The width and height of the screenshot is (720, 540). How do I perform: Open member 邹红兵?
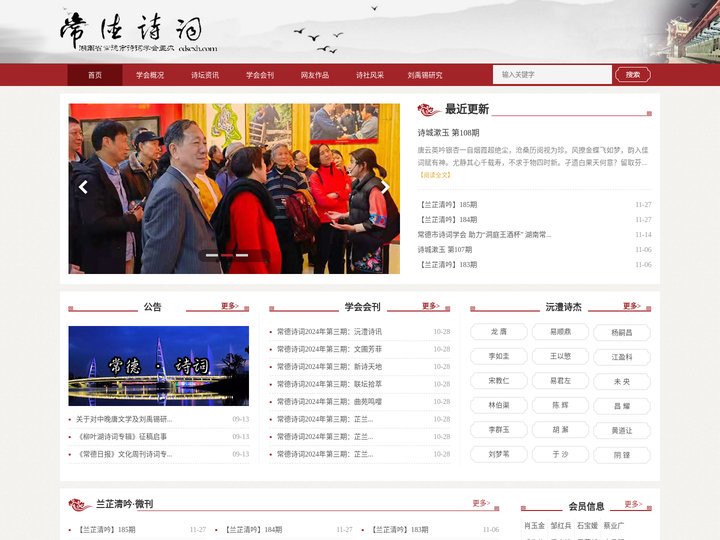561,525
